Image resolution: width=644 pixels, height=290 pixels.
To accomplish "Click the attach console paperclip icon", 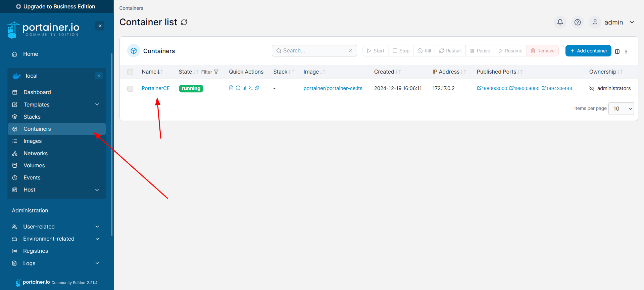I will click(257, 88).
